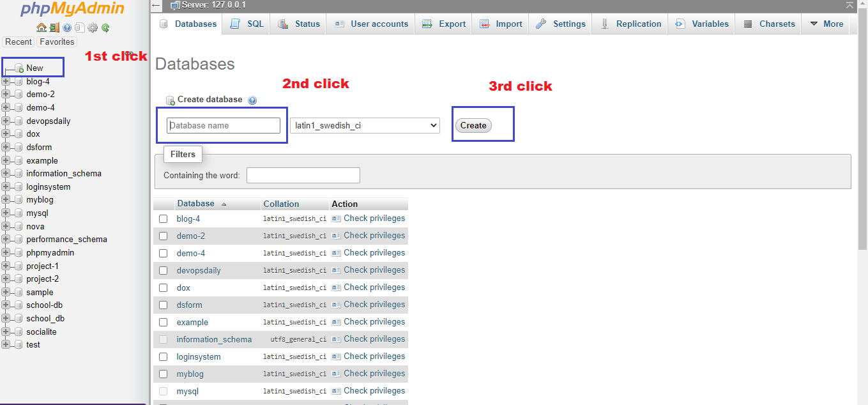Click the MySQL documentation page icon

coord(79,27)
